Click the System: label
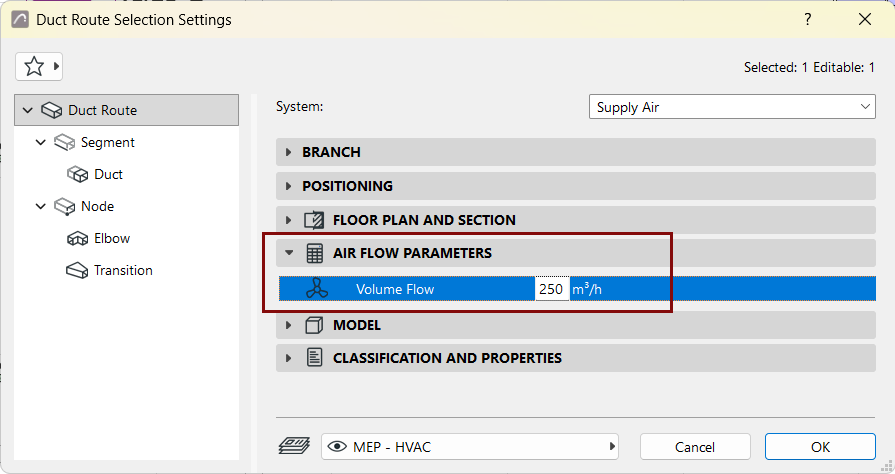The width and height of the screenshot is (895, 474). (299, 106)
